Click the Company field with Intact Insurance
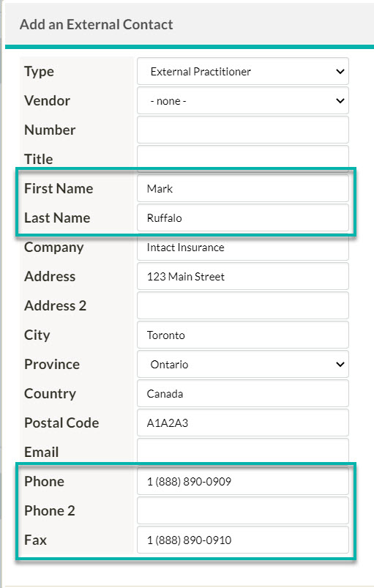Screen dimensions: 374x588 coord(243,248)
